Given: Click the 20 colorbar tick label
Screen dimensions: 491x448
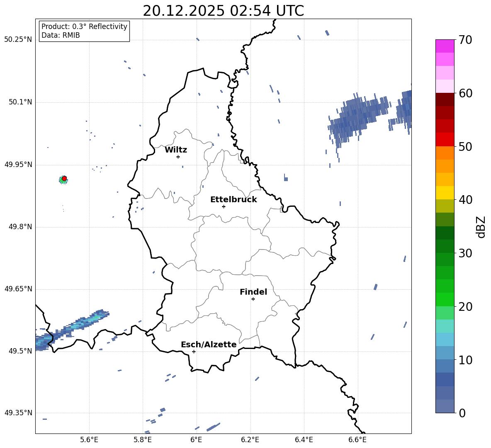Looking at the screenshot, I should pyautogui.click(x=465, y=307).
